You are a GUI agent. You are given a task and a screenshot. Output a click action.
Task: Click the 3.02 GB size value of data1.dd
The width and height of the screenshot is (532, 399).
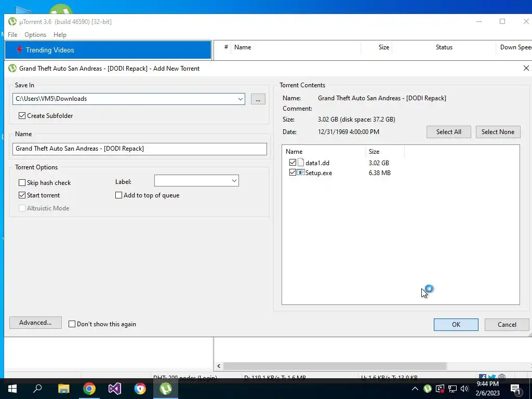379,163
